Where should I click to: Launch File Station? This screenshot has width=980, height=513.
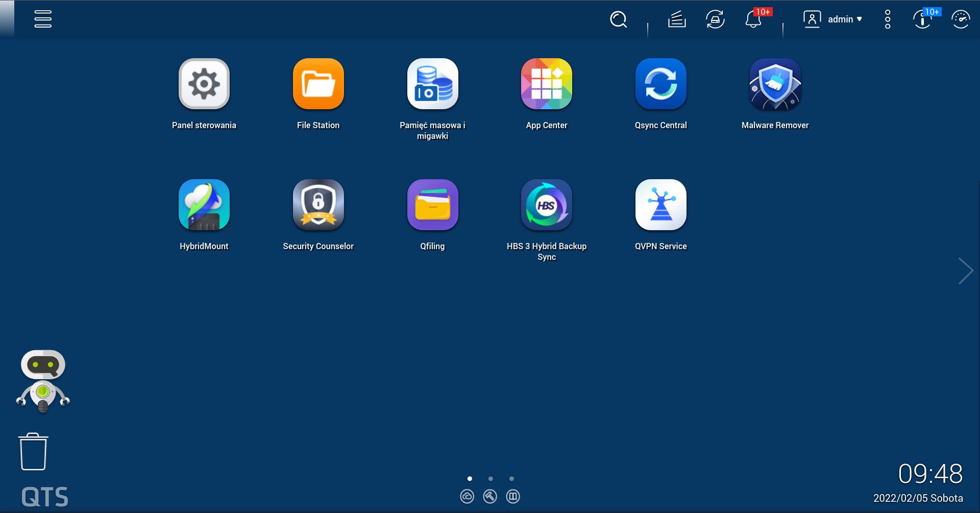(318, 84)
